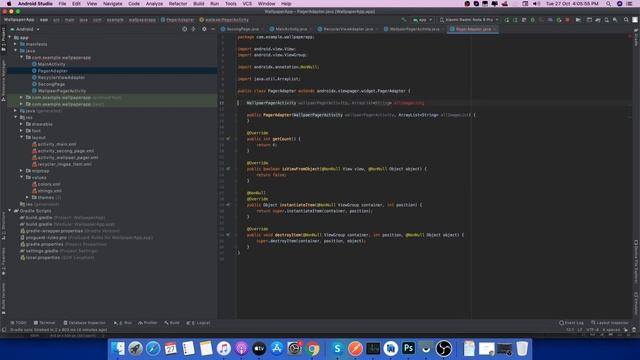The width and height of the screenshot is (640, 360).
Task: Select activity_main.xml layout file
Action: click(57, 144)
